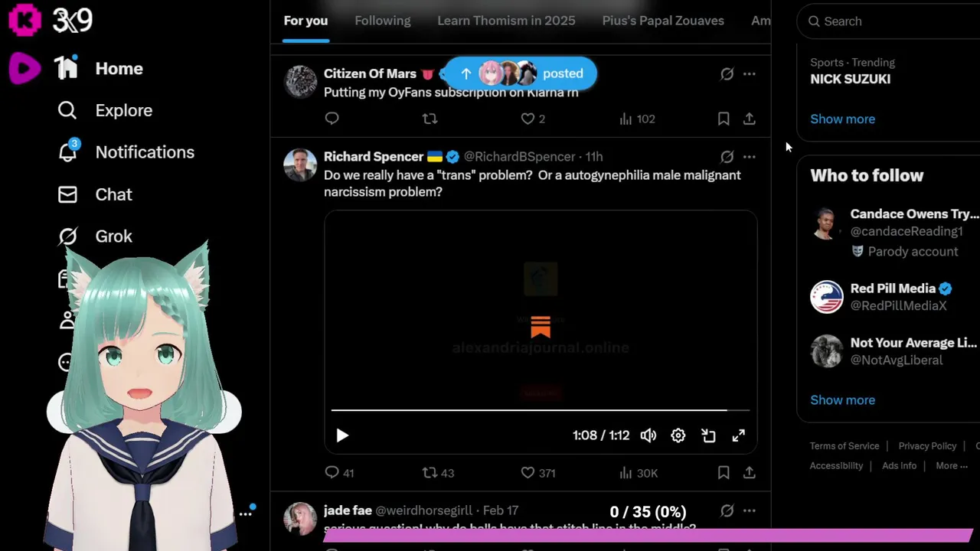Switch to the Following tab
Viewport: 980px width, 551px height.
pos(383,21)
